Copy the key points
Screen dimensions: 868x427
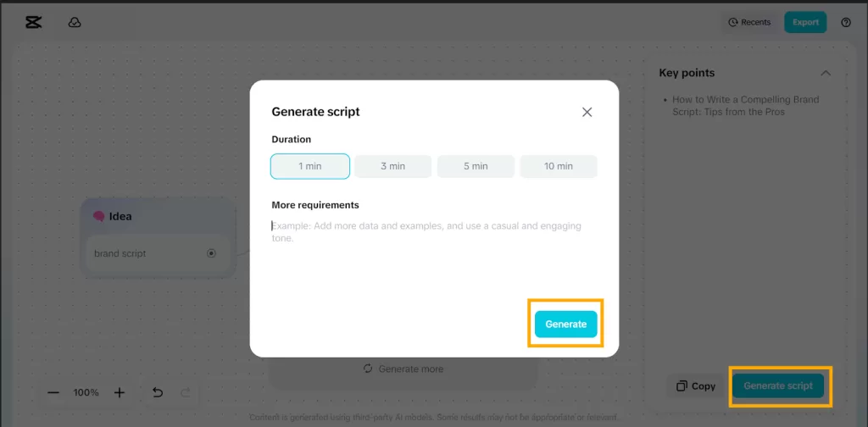(x=696, y=385)
